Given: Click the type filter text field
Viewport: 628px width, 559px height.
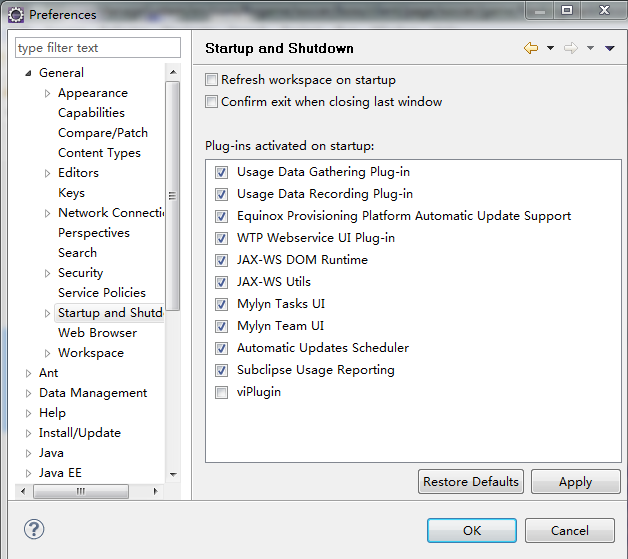Looking at the screenshot, I should [98, 48].
